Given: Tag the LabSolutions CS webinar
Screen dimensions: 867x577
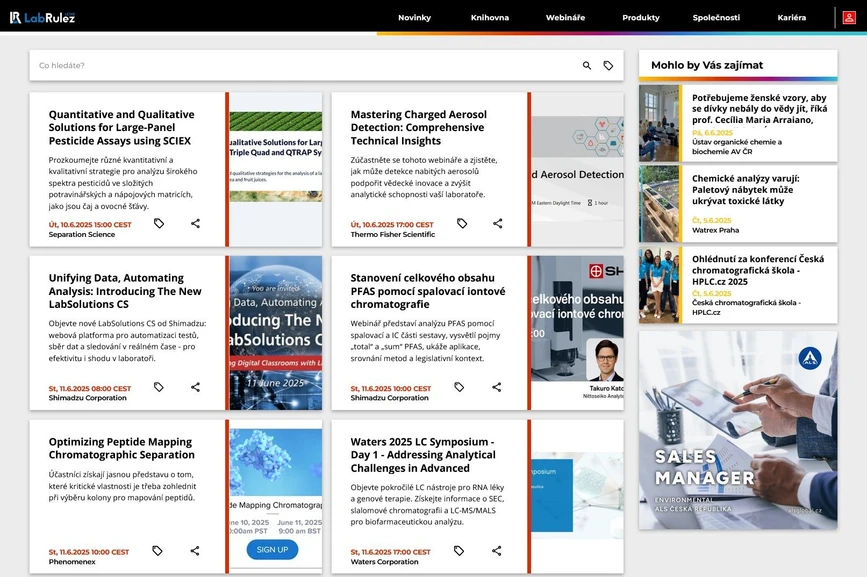Looking at the screenshot, I should click(159, 387).
